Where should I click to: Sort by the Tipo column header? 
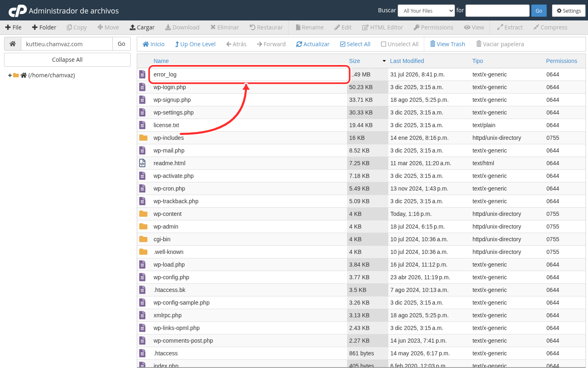click(x=477, y=61)
